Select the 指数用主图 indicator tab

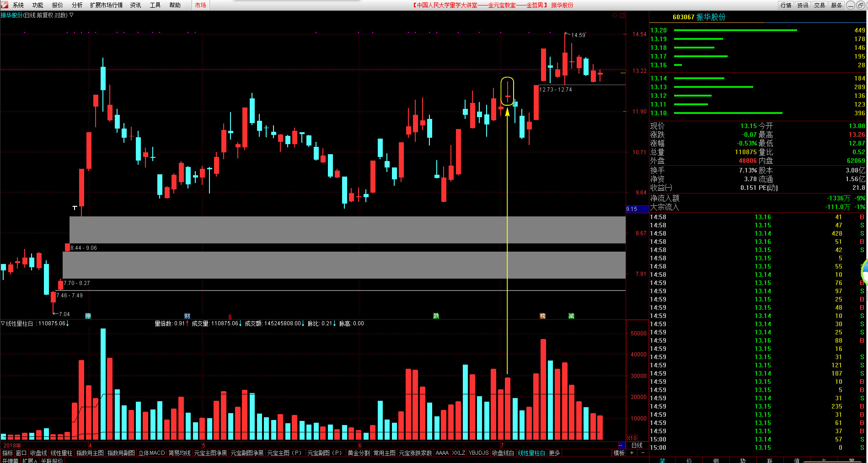(x=90, y=453)
